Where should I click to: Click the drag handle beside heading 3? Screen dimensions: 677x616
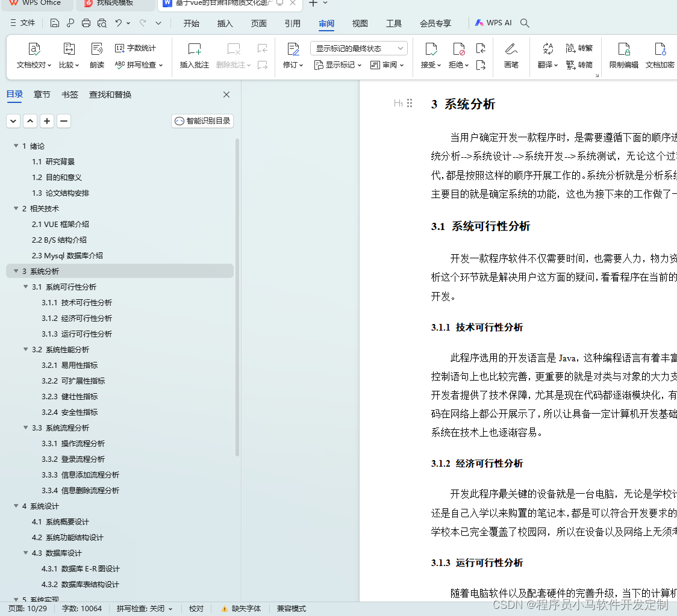pos(410,103)
